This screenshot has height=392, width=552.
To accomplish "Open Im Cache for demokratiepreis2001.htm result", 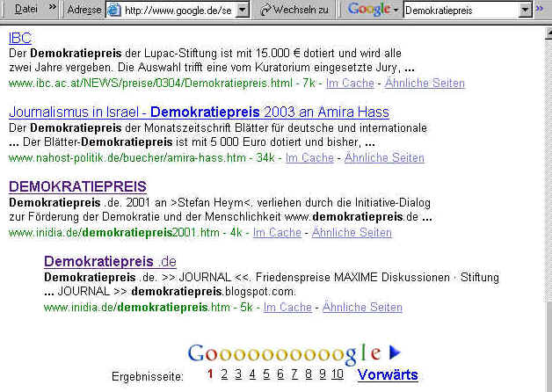I will click(x=277, y=233).
